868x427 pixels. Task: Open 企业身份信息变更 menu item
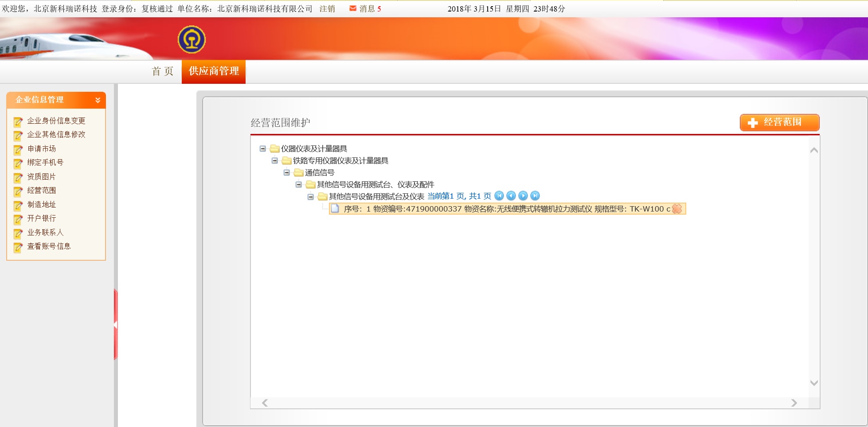[56, 121]
